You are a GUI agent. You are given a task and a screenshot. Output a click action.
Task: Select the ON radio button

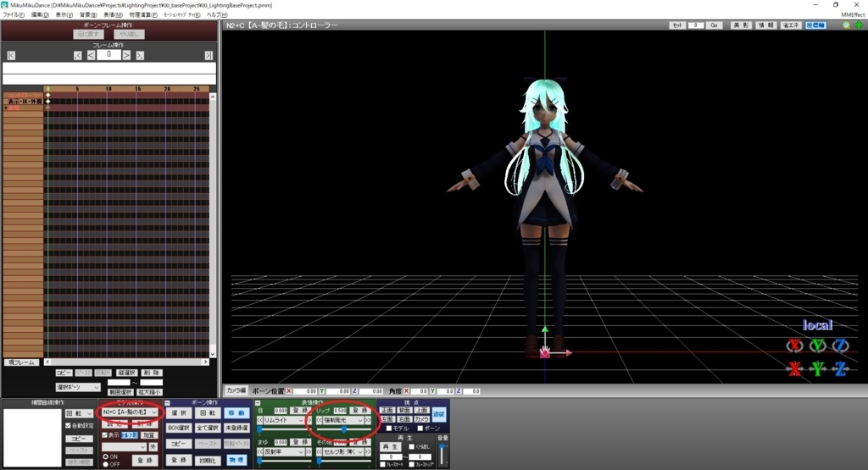pos(106,457)
